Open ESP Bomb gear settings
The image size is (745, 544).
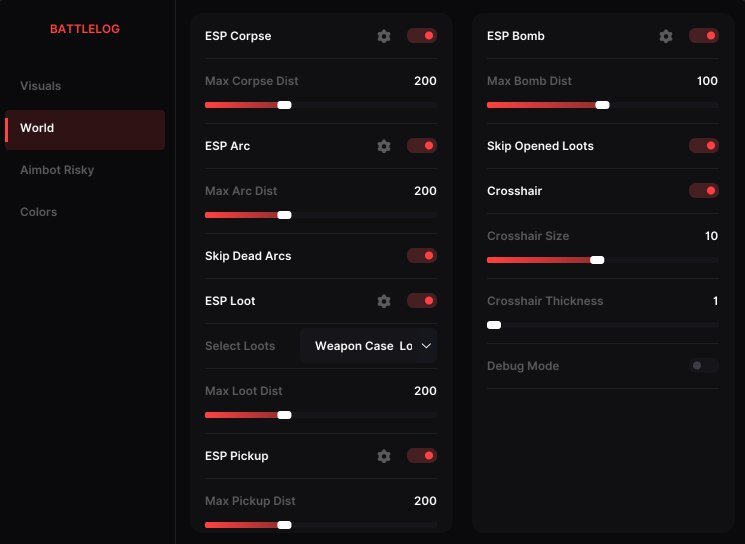(666, 36)
